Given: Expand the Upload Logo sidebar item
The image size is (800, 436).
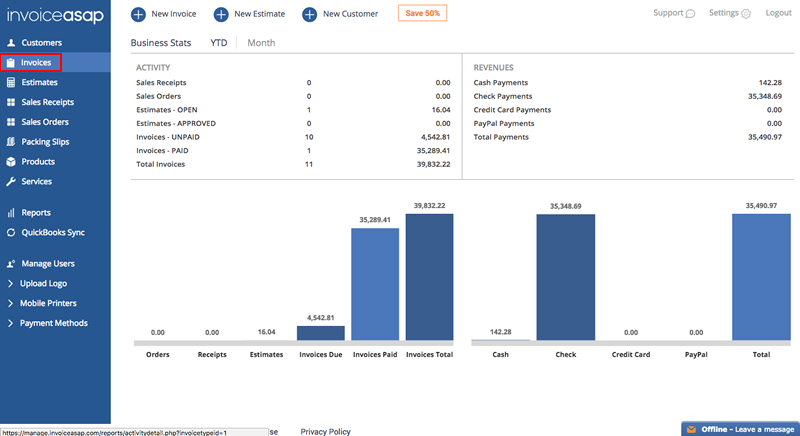Looking at the screenshot, I should 11,284.
